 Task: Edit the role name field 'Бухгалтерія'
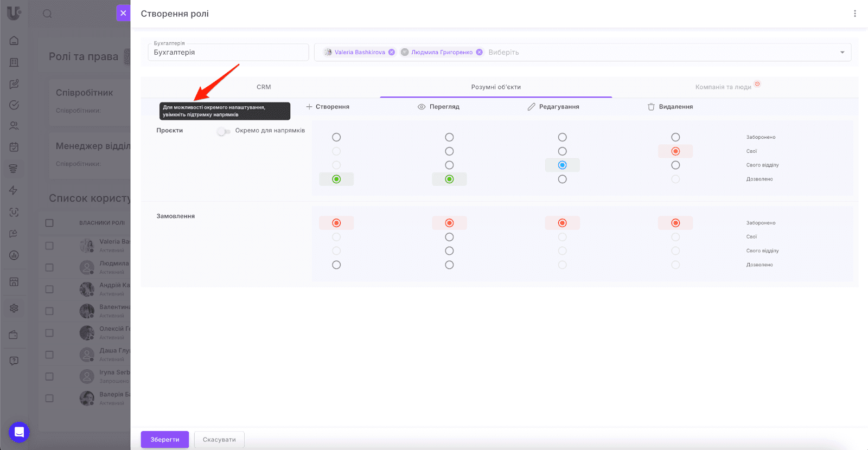tap(228, 52)
